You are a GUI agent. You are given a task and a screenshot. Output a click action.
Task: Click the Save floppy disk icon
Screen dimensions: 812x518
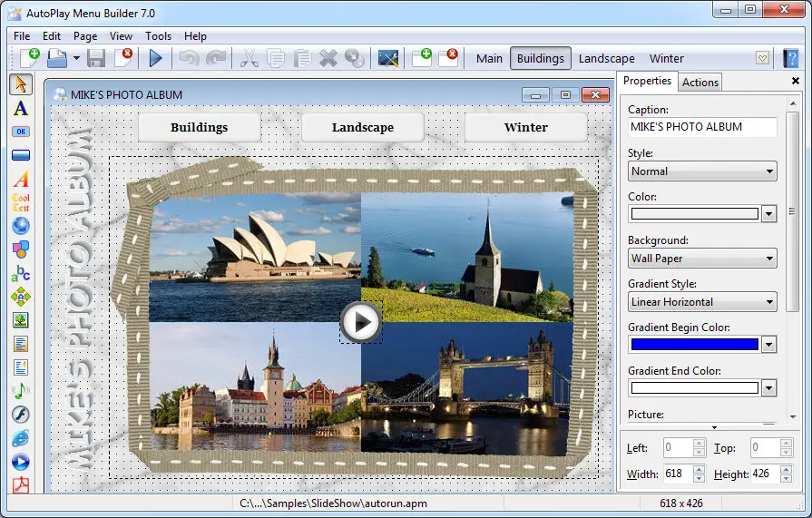point(96,58)
